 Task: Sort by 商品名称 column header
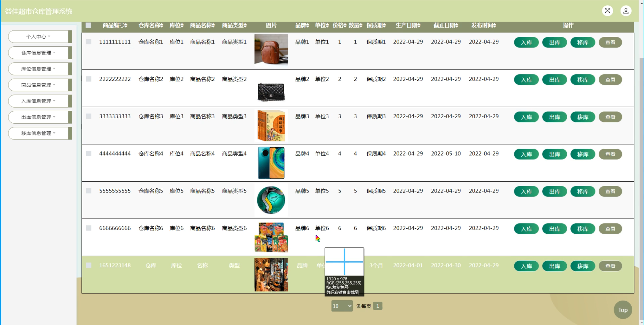[202, 25]
